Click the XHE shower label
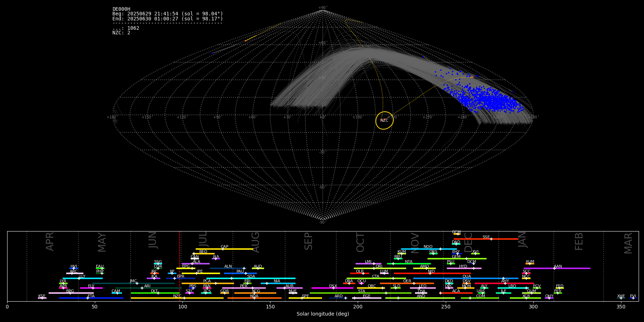 click(621, 296)
